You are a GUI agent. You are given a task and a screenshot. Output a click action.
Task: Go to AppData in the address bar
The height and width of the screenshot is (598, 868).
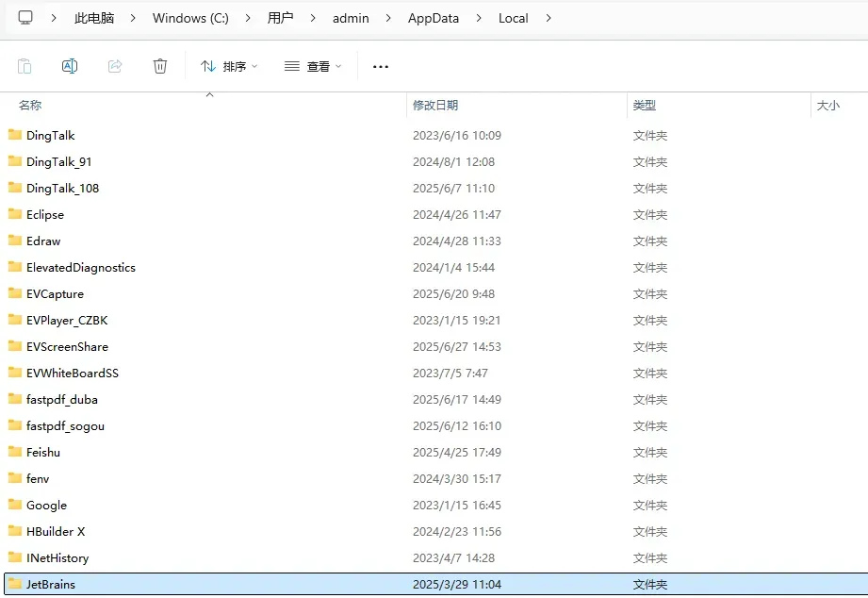[x=434, y=18]
